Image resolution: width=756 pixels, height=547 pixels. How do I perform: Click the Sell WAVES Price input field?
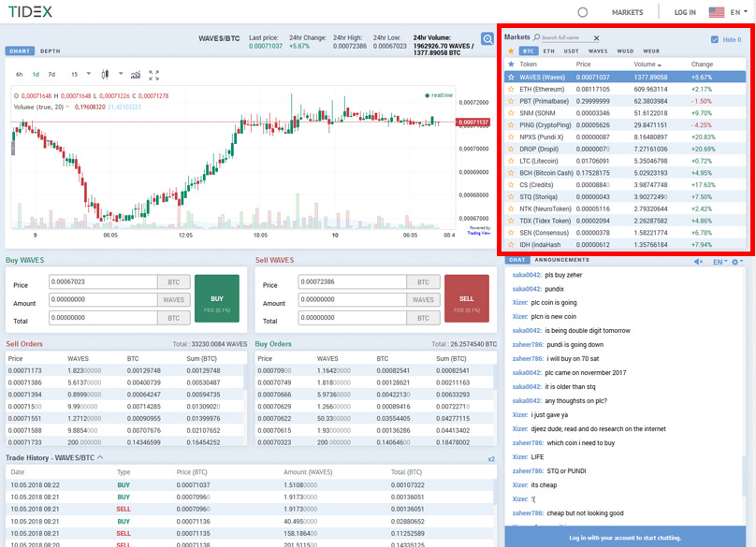[x=352, y=282]
